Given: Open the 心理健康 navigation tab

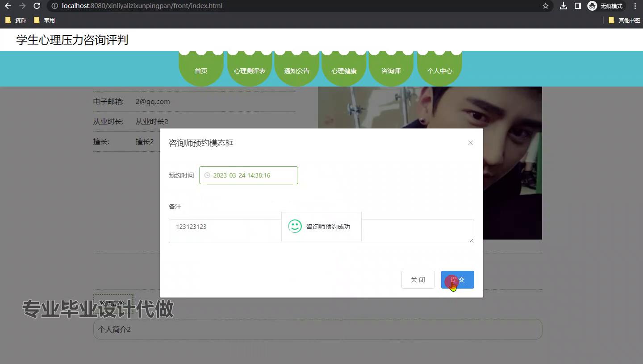Looking at the screenshot, I should tap(344, 69).
